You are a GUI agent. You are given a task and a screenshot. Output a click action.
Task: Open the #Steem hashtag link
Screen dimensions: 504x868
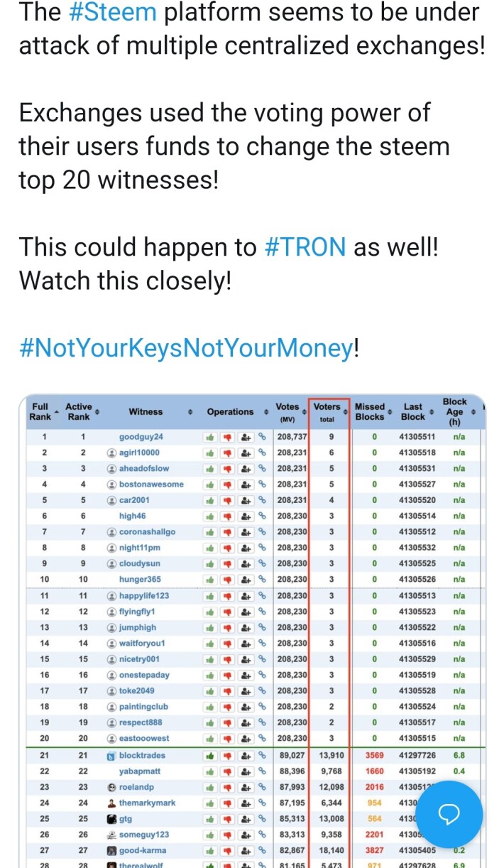tap(113, 12)
